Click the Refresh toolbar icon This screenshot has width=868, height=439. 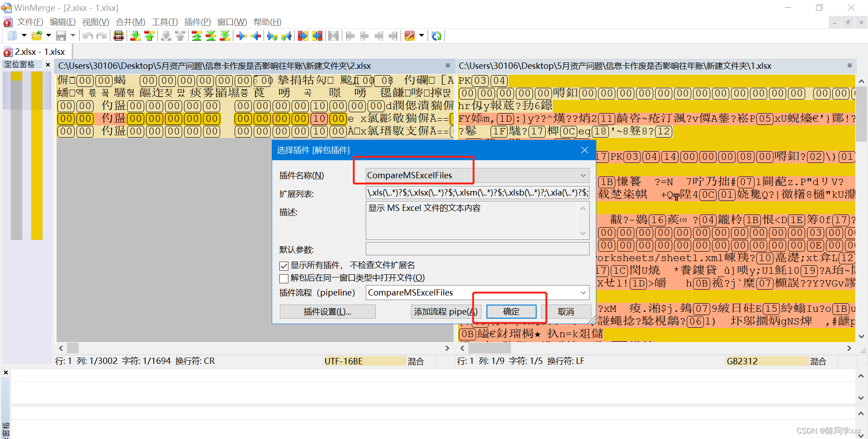click(436, 36)
